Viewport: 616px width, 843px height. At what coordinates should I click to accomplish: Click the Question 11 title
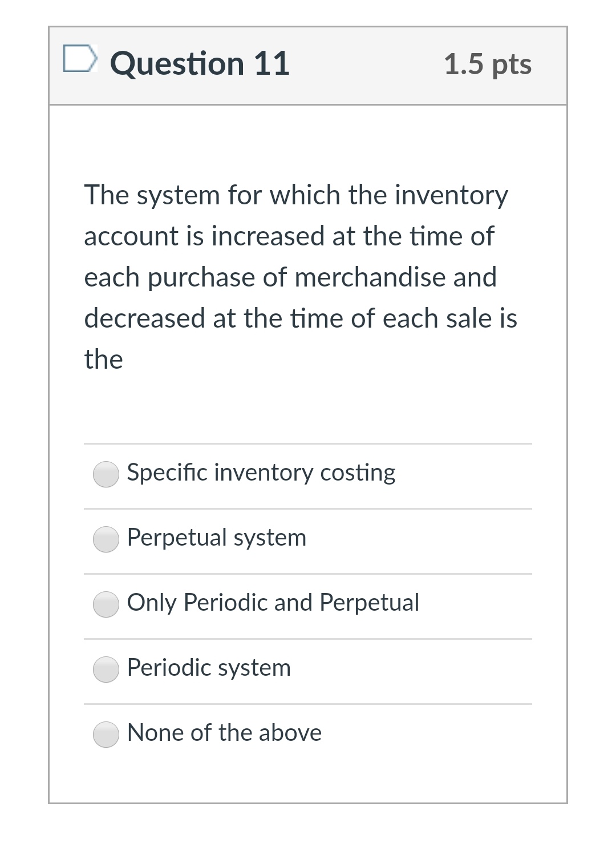[x=201, y=63]
